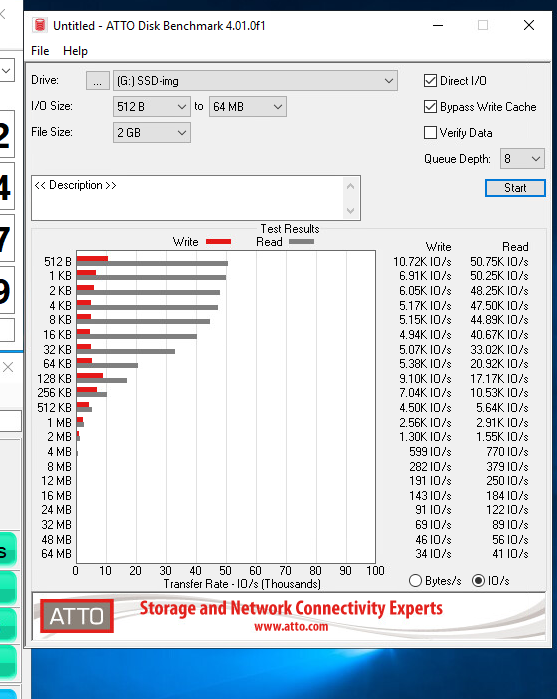Select the Bytes/s radio button

[415, 580]
